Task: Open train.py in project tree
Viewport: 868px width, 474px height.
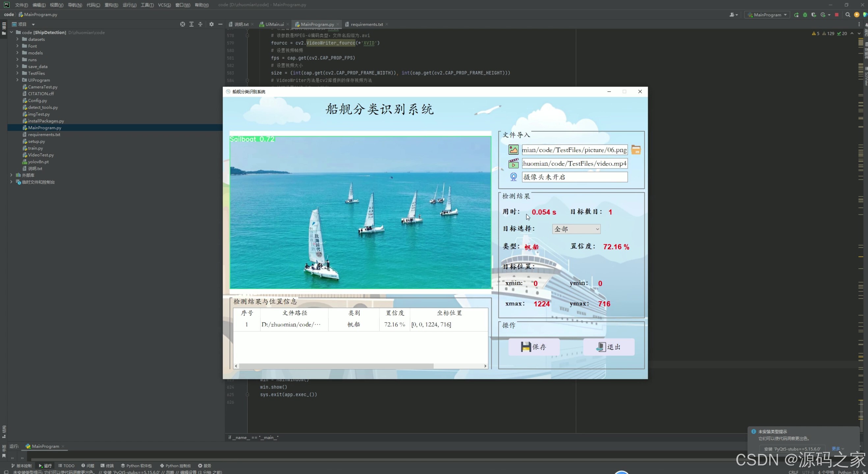Action: point(35,148)
